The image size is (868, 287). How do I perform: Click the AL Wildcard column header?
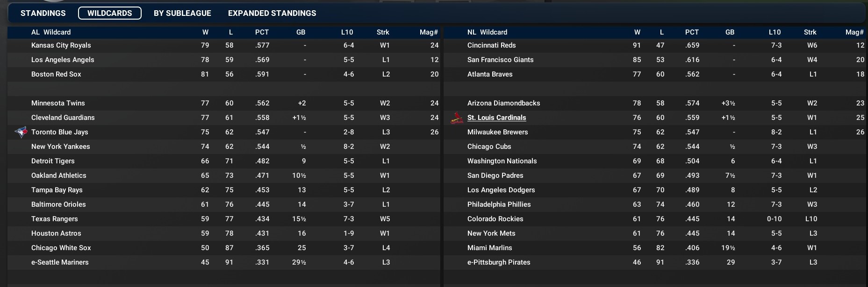(x=51, y=32)
